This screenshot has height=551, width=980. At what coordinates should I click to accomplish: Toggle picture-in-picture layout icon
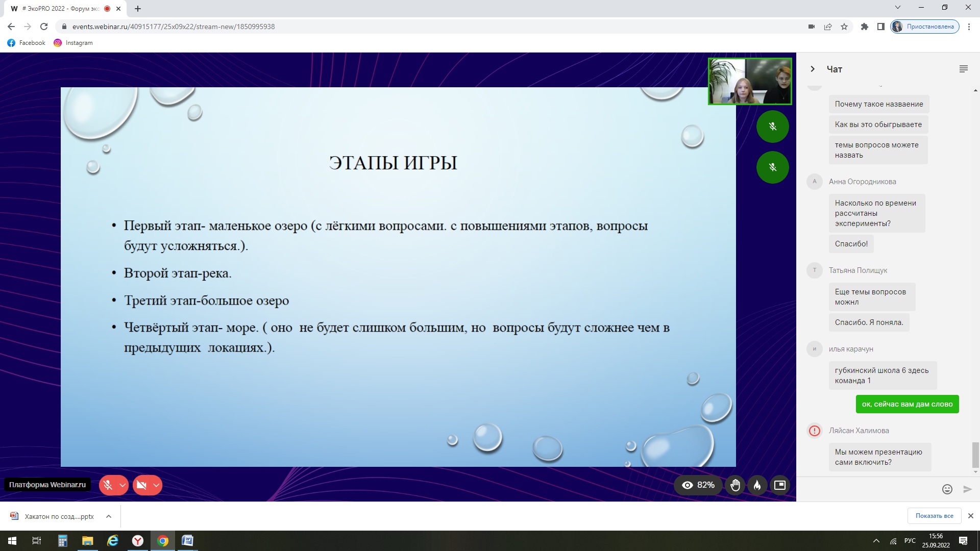pyautogui.click(x=780, y=485)
